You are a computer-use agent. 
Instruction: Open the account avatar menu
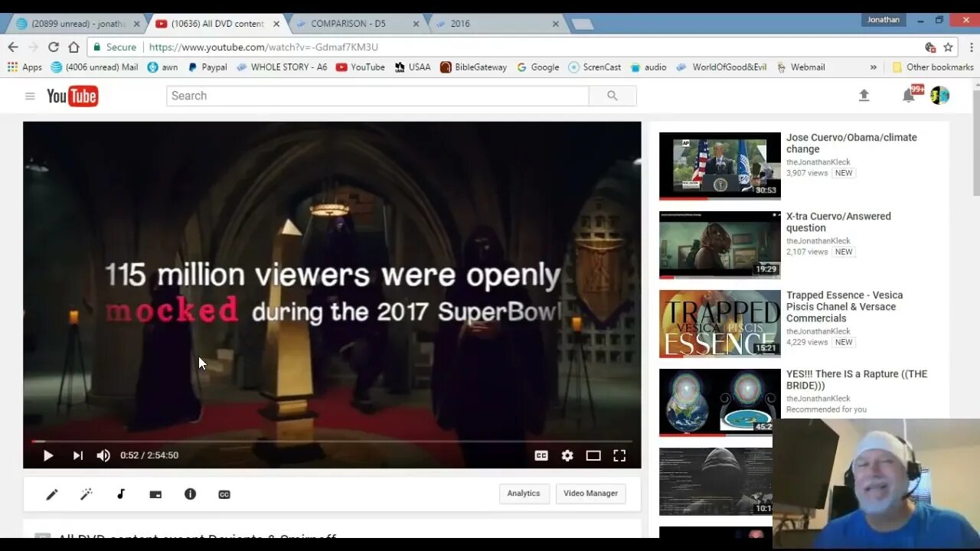coord(940,96)
